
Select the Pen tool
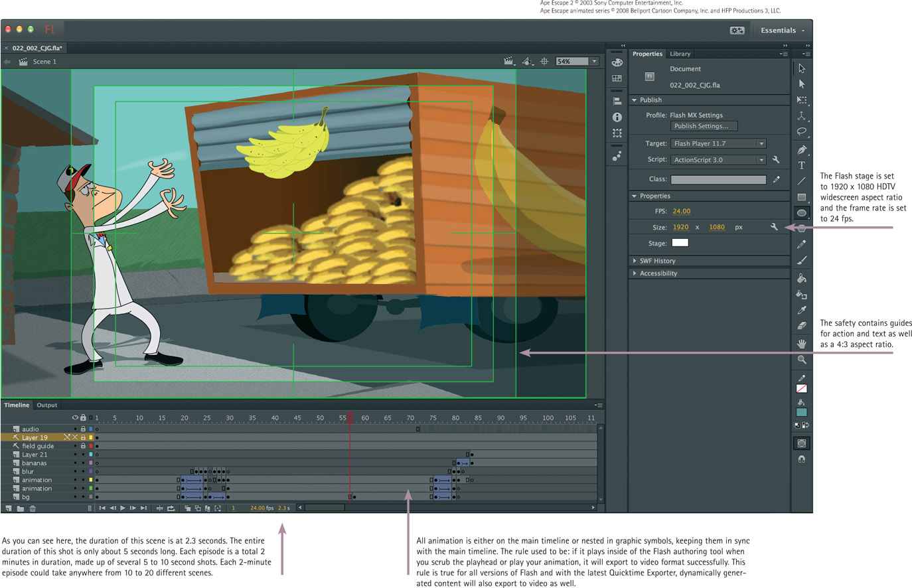click(x=802, y=149)
